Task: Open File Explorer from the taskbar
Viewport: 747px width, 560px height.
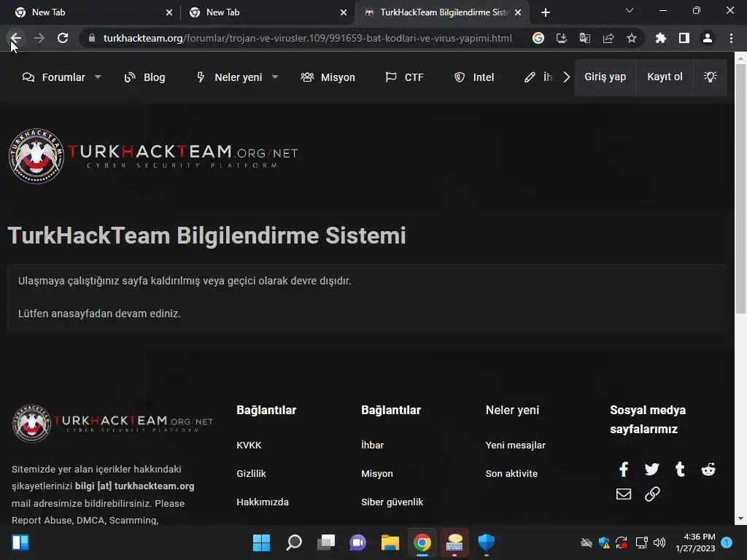Action: [390, 542]
